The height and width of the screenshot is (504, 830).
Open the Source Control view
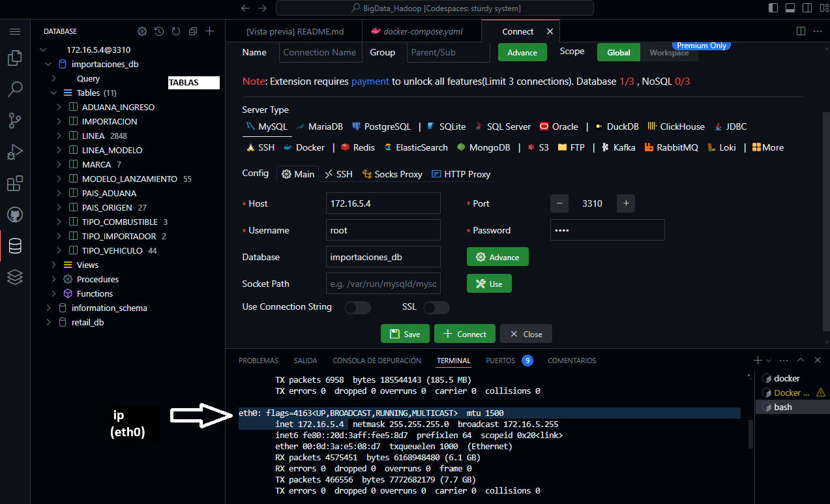(x=14, y=120)
